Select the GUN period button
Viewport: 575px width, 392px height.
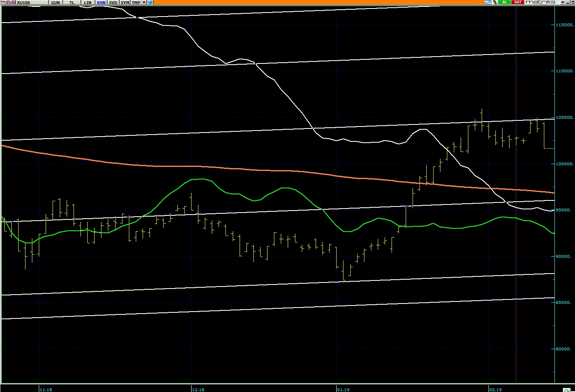tap(55, 2)
